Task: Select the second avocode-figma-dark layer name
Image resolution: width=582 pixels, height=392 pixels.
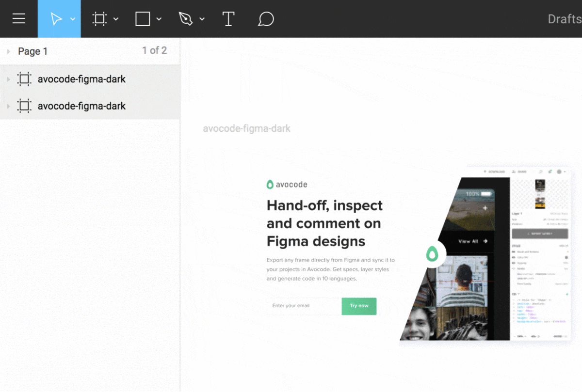Action: (81, 106)
